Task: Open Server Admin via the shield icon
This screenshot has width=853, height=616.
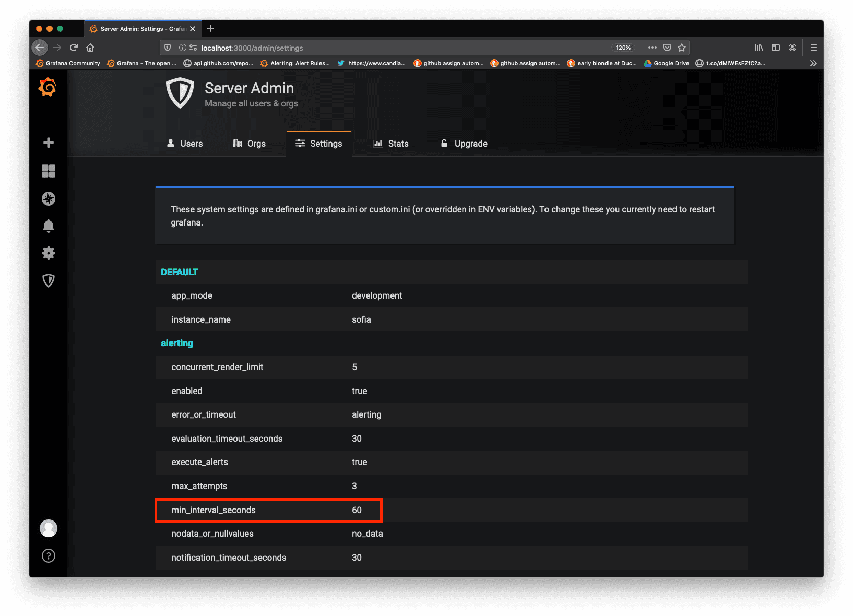Action: 48,280
